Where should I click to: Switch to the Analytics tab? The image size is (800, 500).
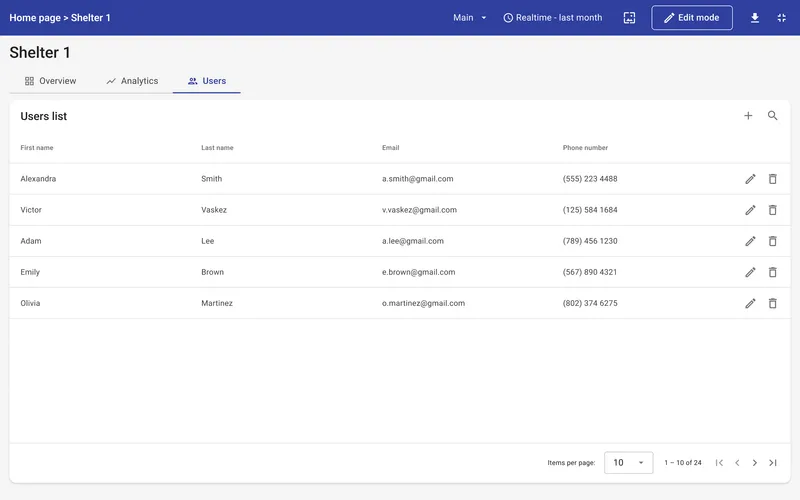click(x=132, y=81)
